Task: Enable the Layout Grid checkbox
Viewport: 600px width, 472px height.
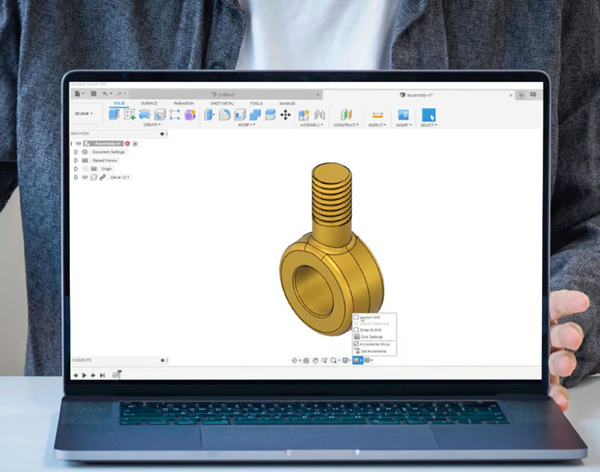Action: 355,317
